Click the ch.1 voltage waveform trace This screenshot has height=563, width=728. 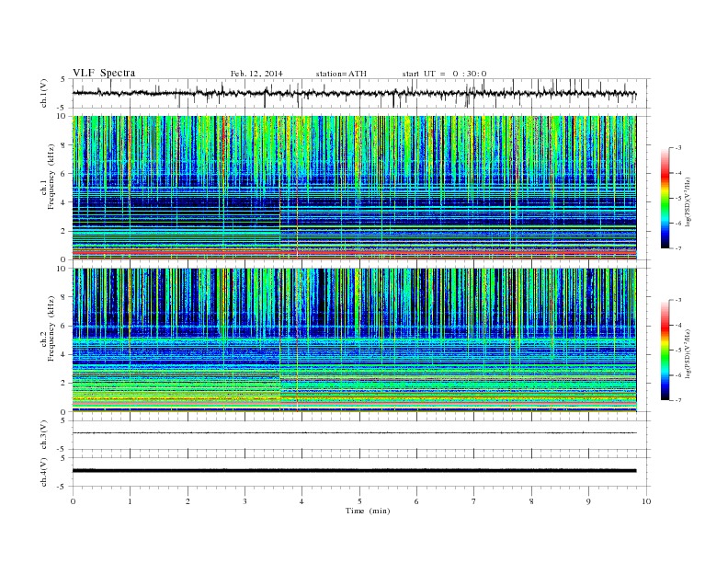tap(354, 93)
